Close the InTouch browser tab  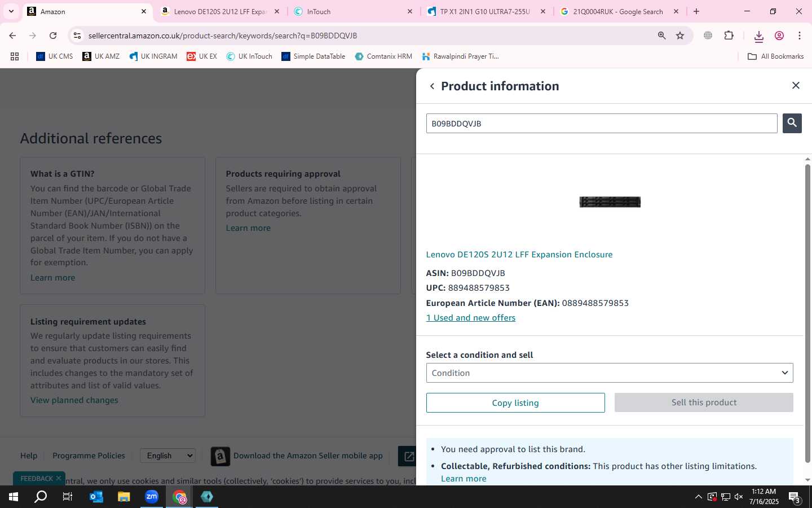410,11
